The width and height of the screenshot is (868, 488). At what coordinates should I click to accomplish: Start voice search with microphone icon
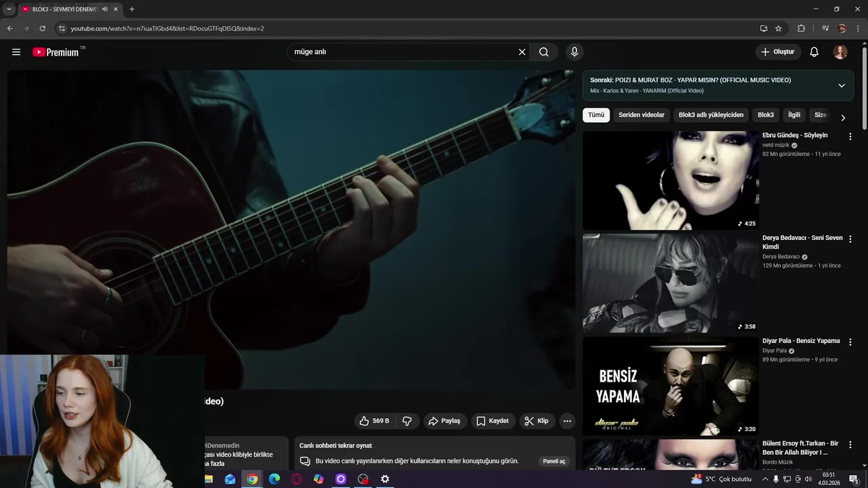coord(574,52)
